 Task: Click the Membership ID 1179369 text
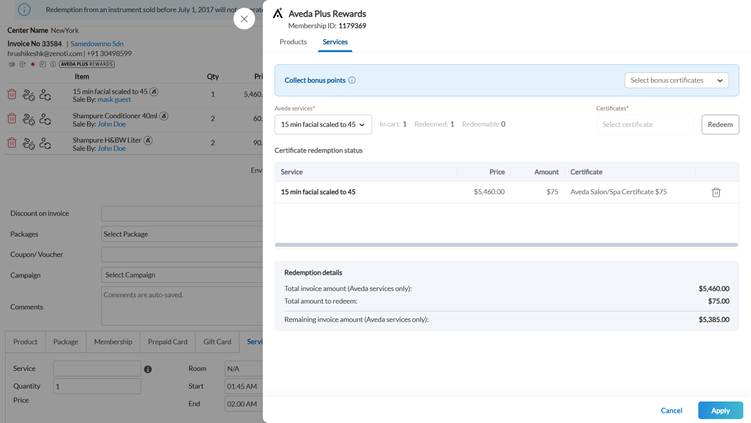click(327, 26)
